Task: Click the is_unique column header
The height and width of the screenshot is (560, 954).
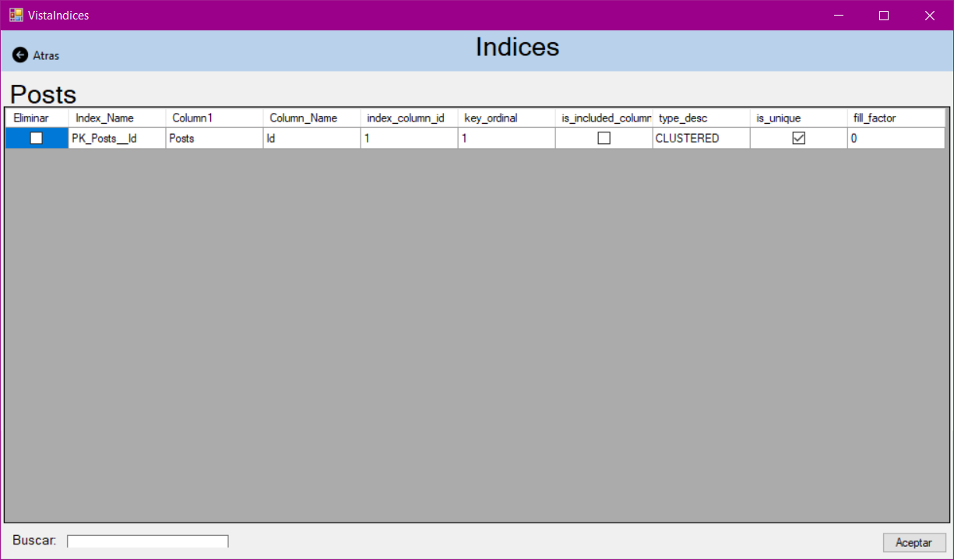Action: (x=797, y=118)
